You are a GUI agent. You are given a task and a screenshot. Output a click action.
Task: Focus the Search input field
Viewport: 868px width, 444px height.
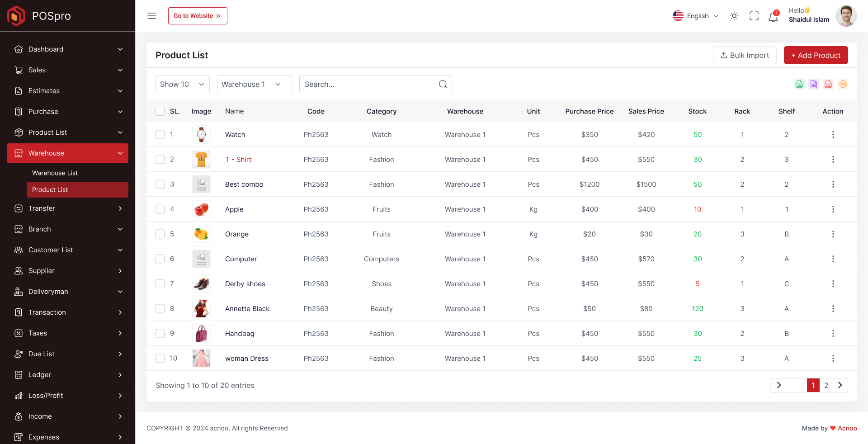[x=376, y=84]
